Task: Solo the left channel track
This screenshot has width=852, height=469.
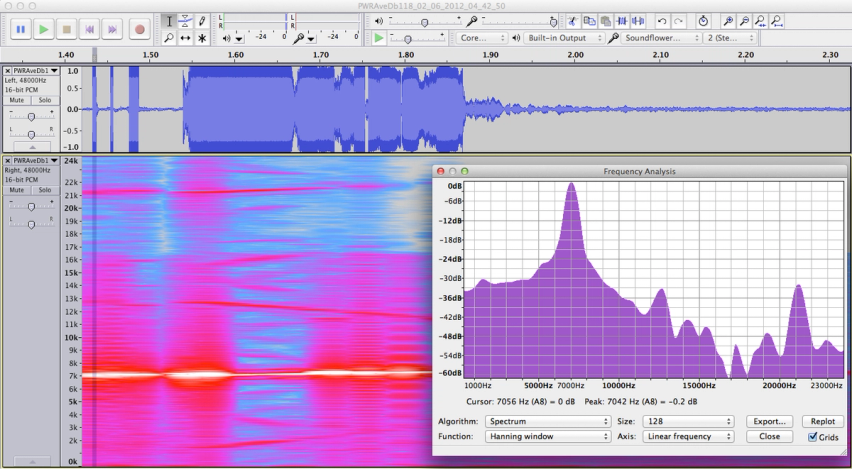Action: pyautogui.click(x=45, y=101)
